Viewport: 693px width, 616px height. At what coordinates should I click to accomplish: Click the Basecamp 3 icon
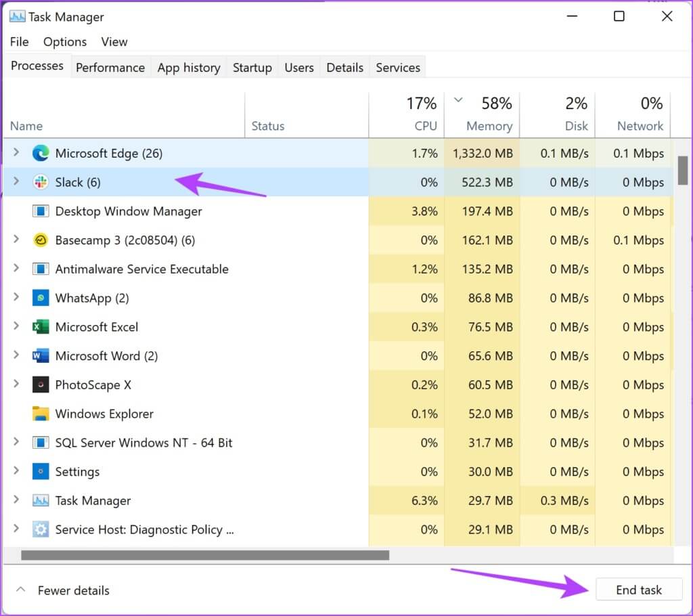41,240
